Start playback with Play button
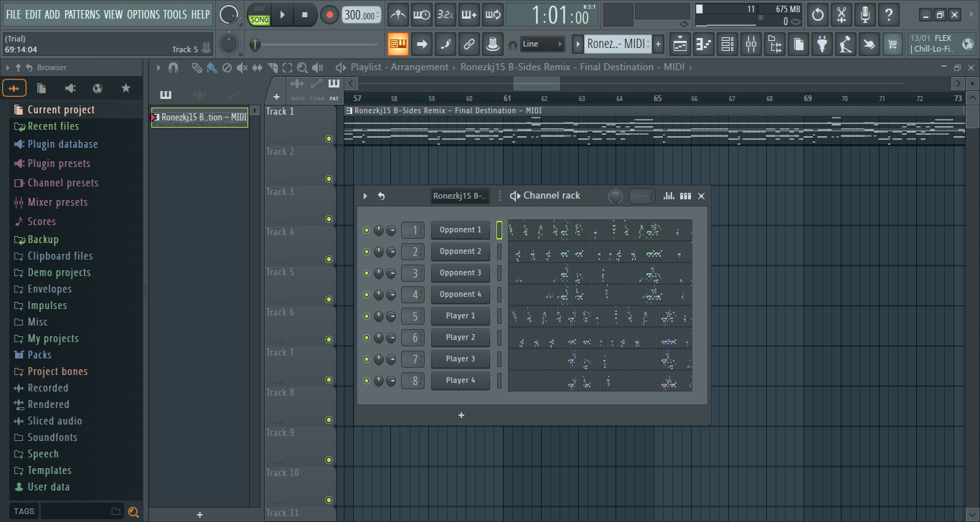The image size is (980, 522). [283, 14]
